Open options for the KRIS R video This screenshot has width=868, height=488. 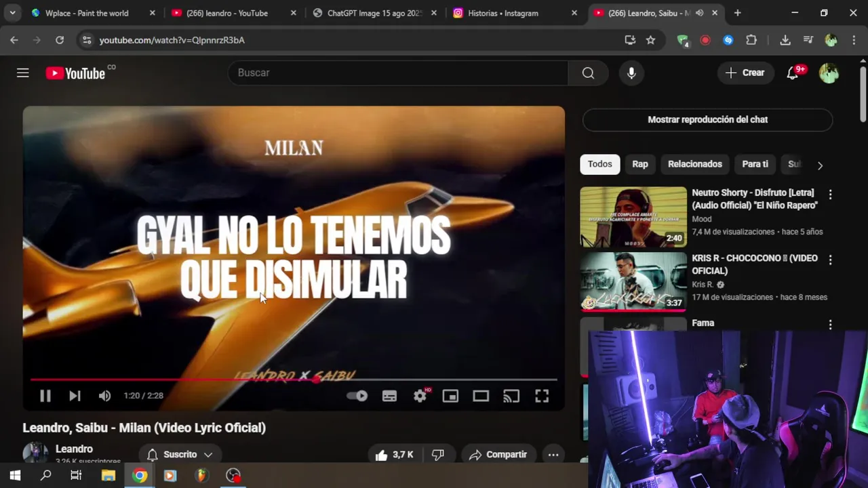coord(830,260)
